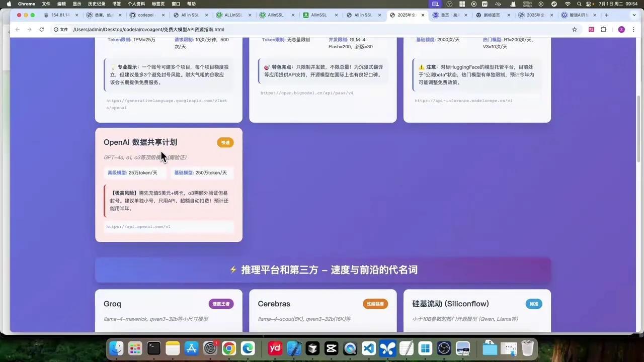Open Visual Studio Code from the Dock
This screenshot has height=362, width=644.
(369, 348)
